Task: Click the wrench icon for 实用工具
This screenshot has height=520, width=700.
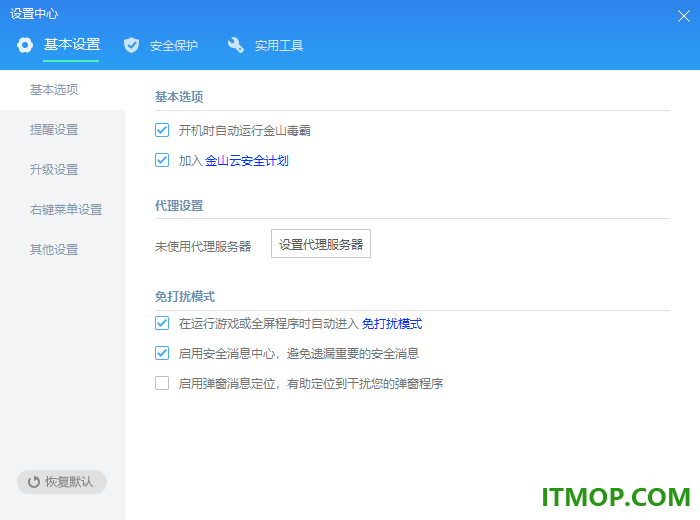Action: pyautogui.click(x=236, y=45)
